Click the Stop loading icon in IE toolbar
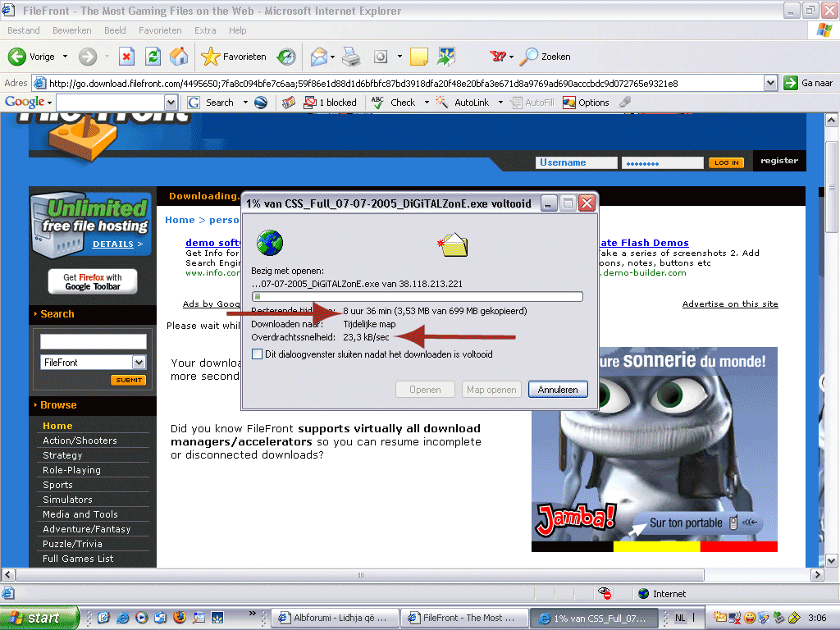Image resolution: width=840 pixels, height=630 pixels. point(126,57)
